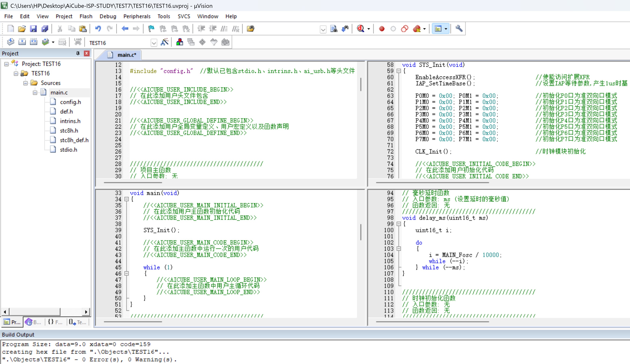Select stc8h_def.h in the project tree
630x364 pixels.
tap(74, 140)
